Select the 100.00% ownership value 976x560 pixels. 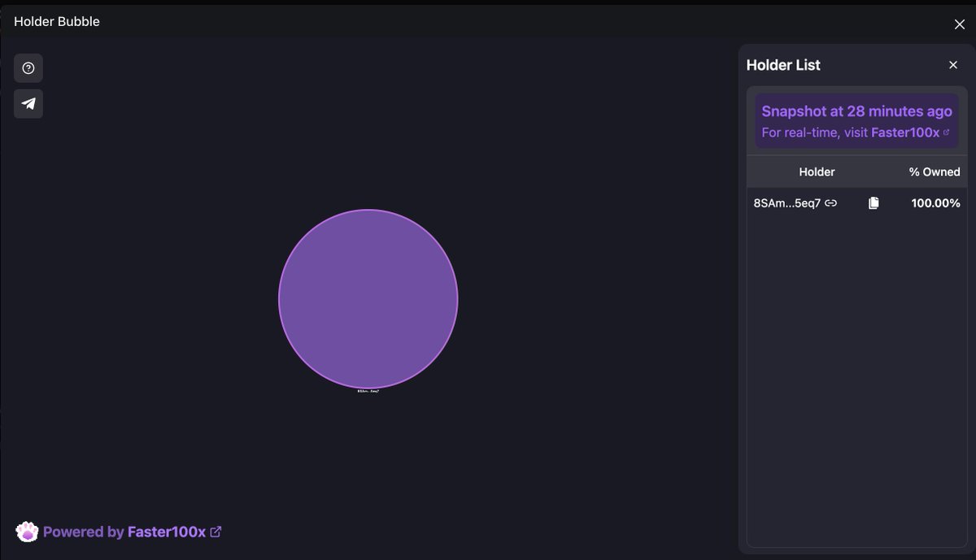[x=935, y=203]
